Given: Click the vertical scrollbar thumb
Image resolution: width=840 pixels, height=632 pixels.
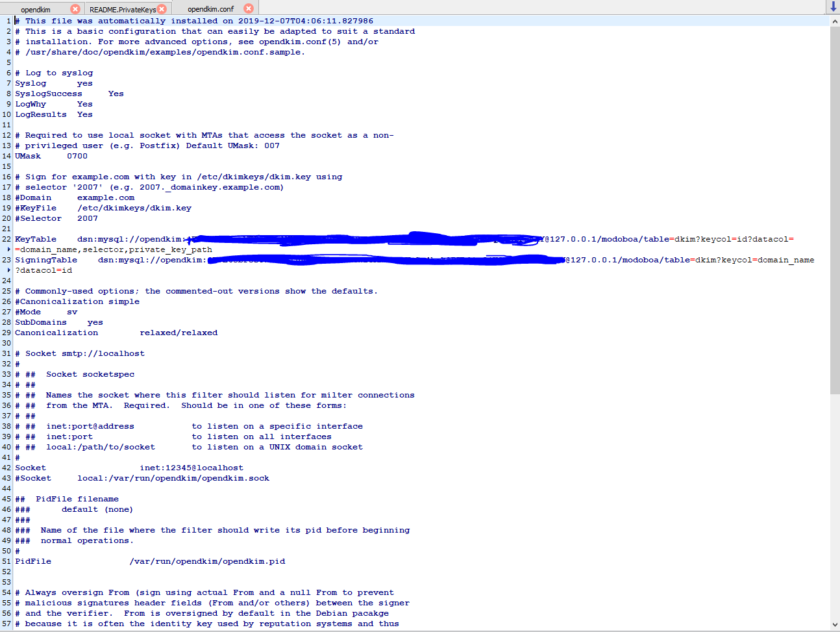Looking at the screenshot, I should click(835, 210).
